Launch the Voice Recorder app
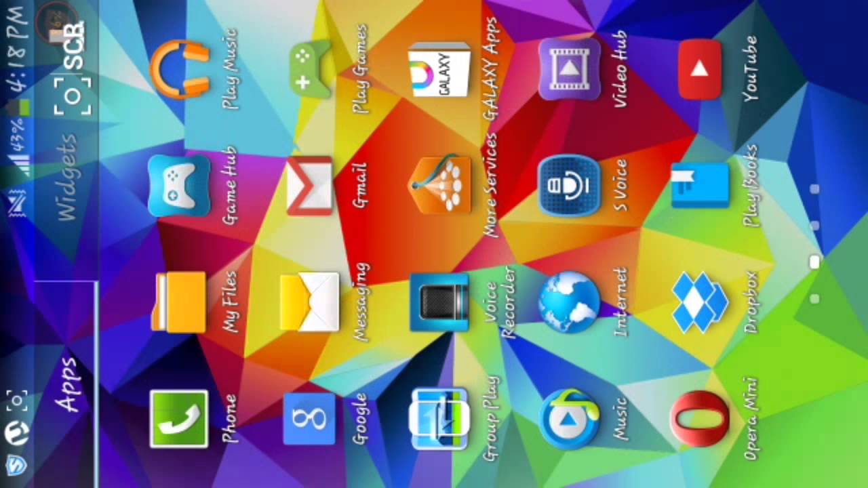The image size is (868, 488). 439,302
